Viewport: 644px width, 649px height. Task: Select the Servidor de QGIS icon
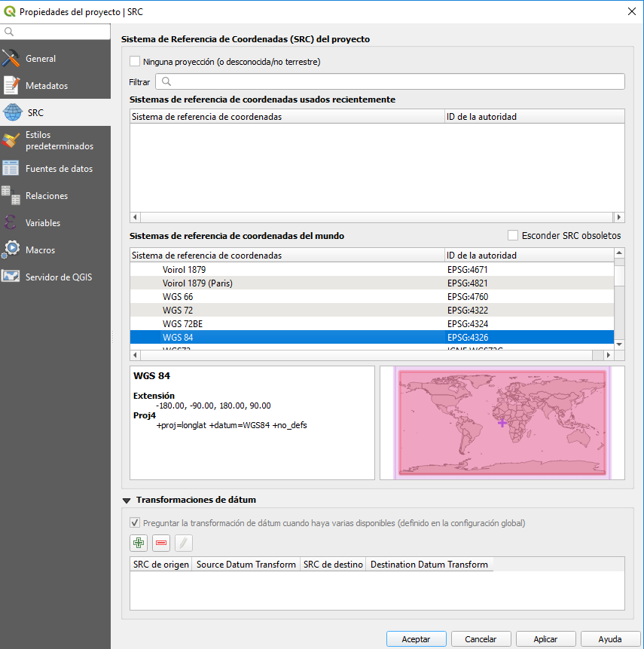pyautogui.click(x=11, y=277)
